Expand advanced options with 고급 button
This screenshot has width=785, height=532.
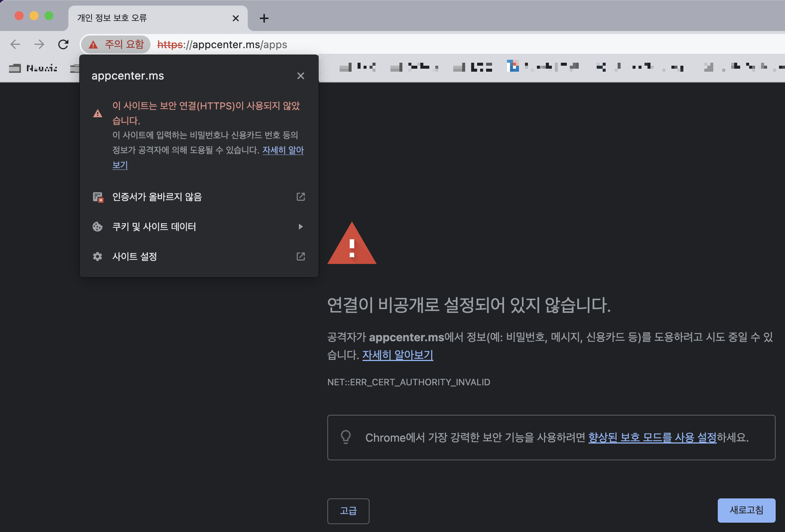point(348,511)
